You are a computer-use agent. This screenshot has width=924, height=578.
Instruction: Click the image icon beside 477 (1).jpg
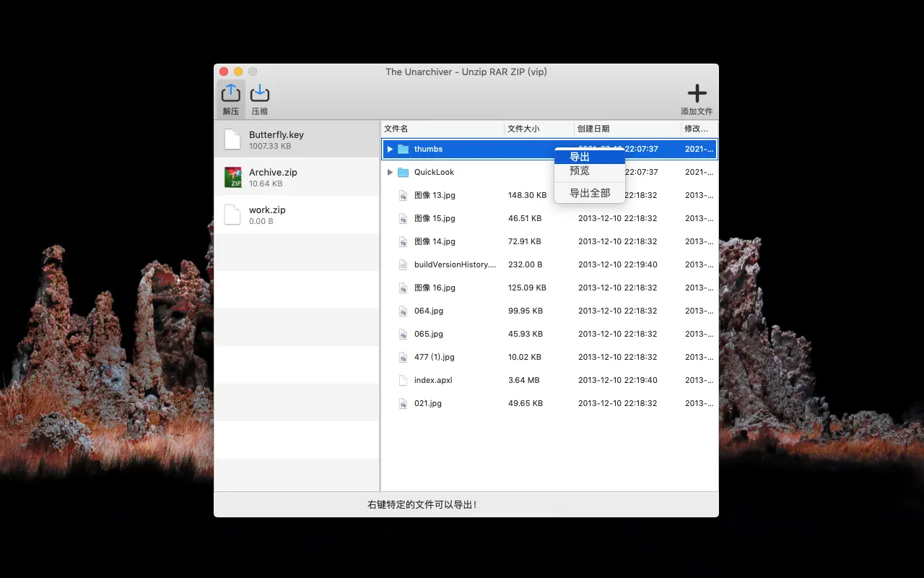pyautogui.click(x=403, y=357)
